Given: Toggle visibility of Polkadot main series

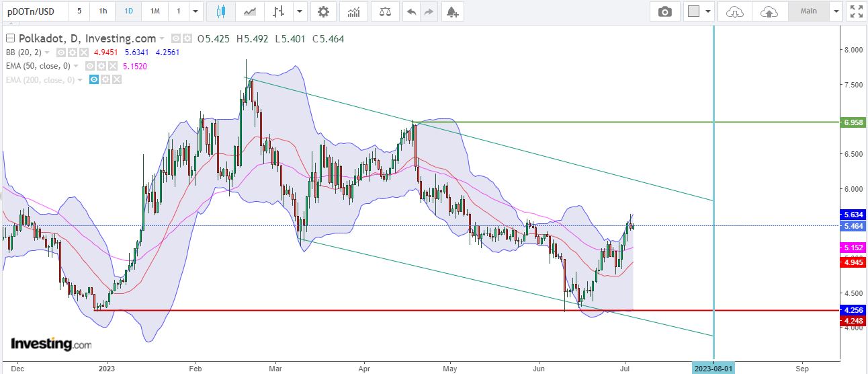Looking at the screenshot, I should 176,39.
